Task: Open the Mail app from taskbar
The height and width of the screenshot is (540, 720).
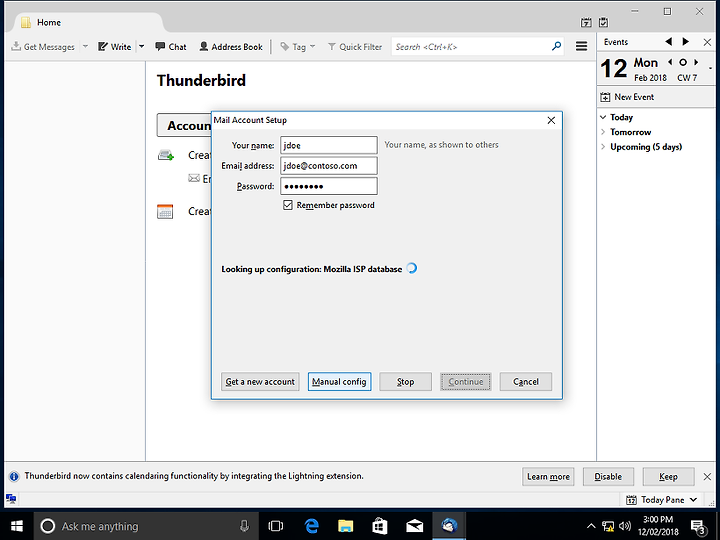Action: click(x=414, y=526)
